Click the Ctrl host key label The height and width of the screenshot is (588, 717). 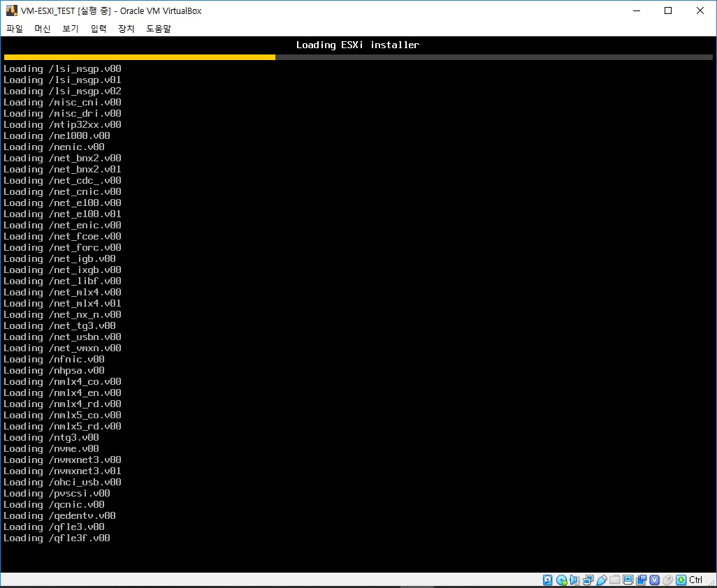click(x=695, y=580)
